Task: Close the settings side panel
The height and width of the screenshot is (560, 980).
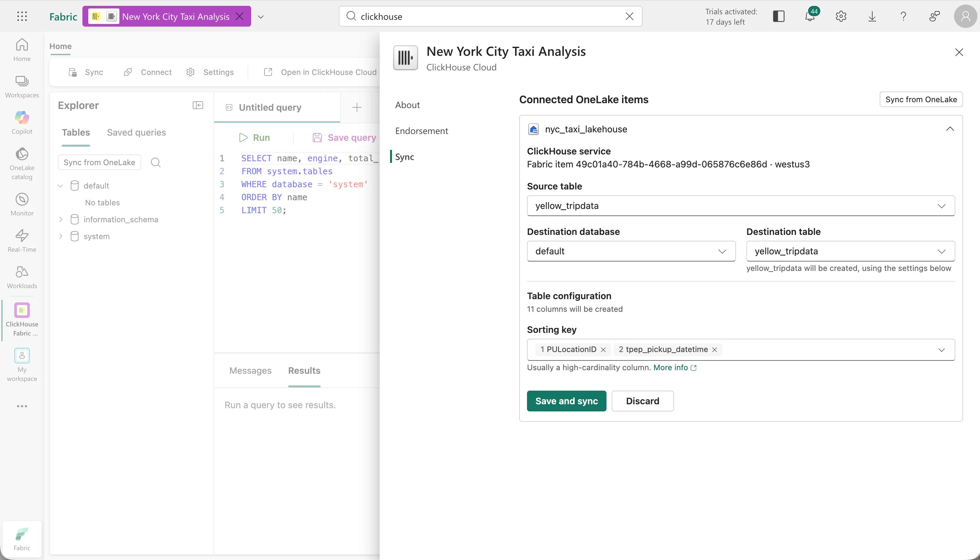Action: 959,52
